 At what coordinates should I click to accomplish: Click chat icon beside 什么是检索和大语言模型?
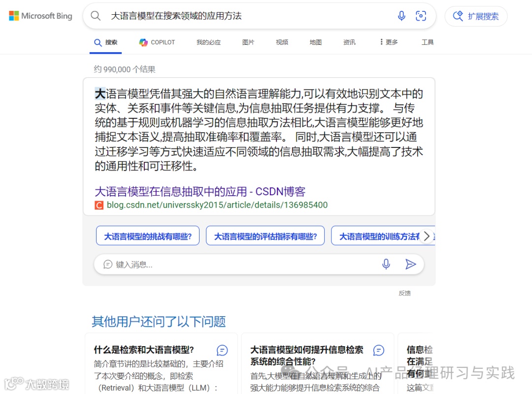point(222,350)
